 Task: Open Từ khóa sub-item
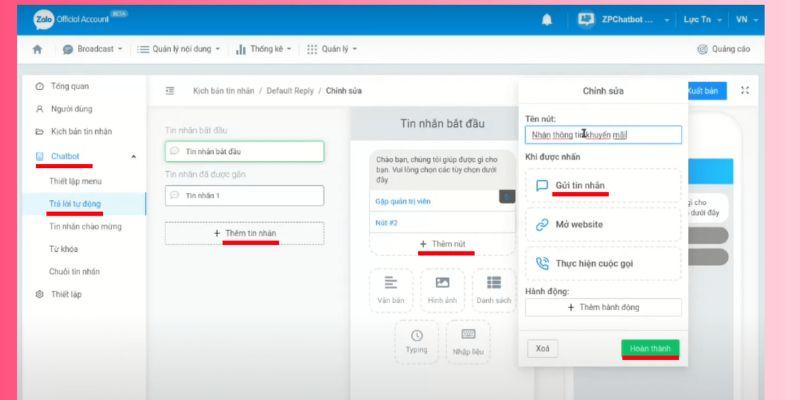click(63, 249)
